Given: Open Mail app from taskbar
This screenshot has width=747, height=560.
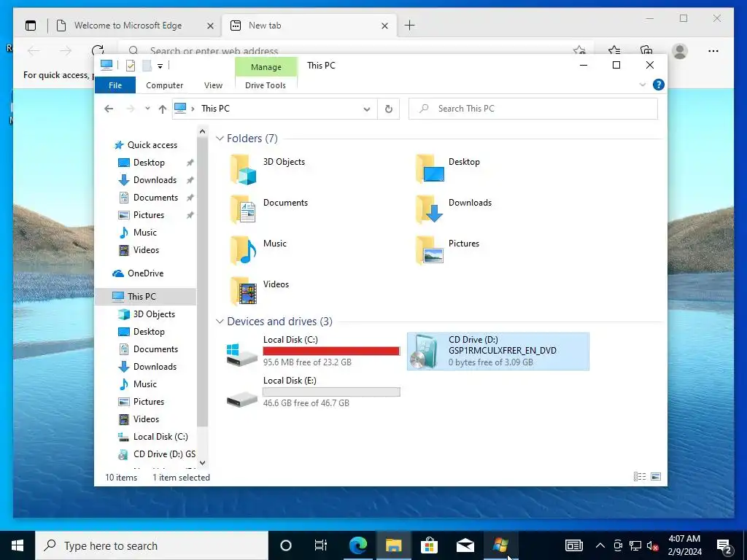Looking at the screenshot, I should [x=465, y=545].
